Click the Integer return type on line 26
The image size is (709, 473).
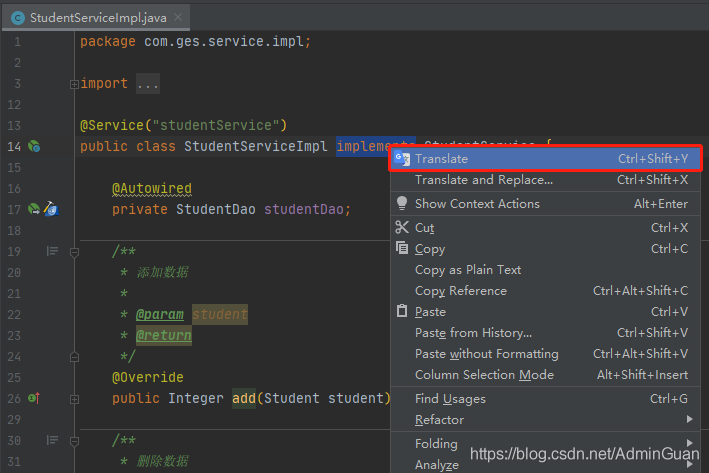[196, 398]
